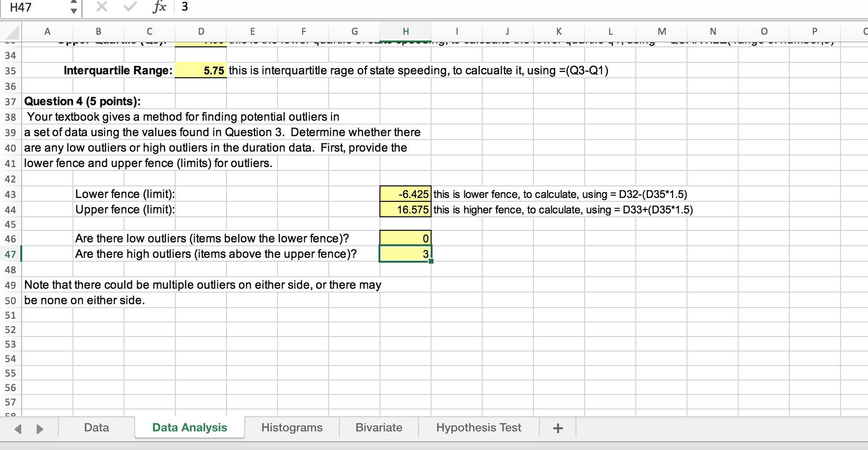
Task: Click 'Your textbook gives a method' text
Action: coord(183,117)
